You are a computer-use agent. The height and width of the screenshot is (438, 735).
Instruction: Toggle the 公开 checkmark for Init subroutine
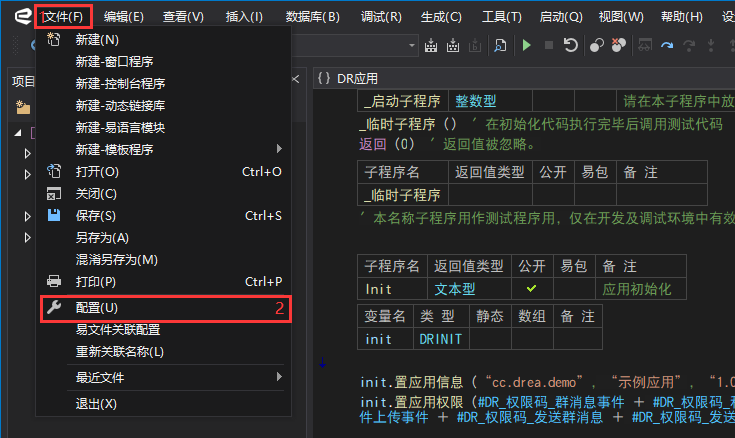coord(531,288)
